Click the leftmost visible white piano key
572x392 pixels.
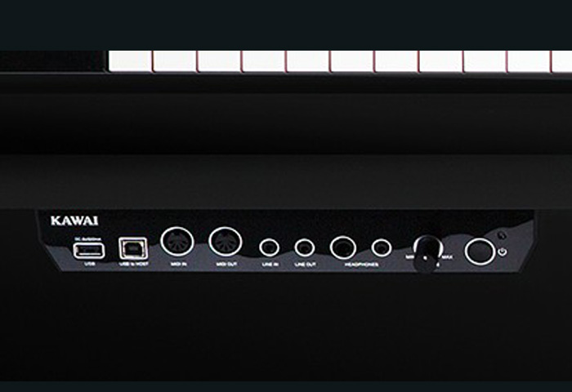[x=129, y=61]
